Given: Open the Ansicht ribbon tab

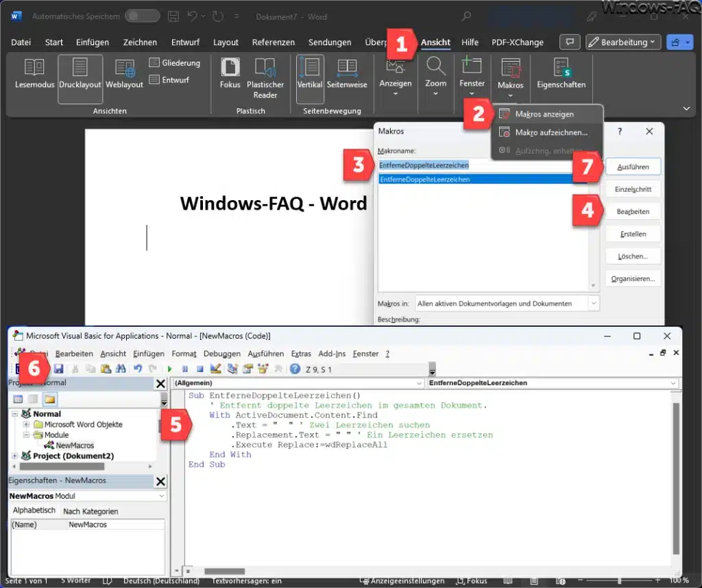Looking at the screenshot, I should (435, 42).
